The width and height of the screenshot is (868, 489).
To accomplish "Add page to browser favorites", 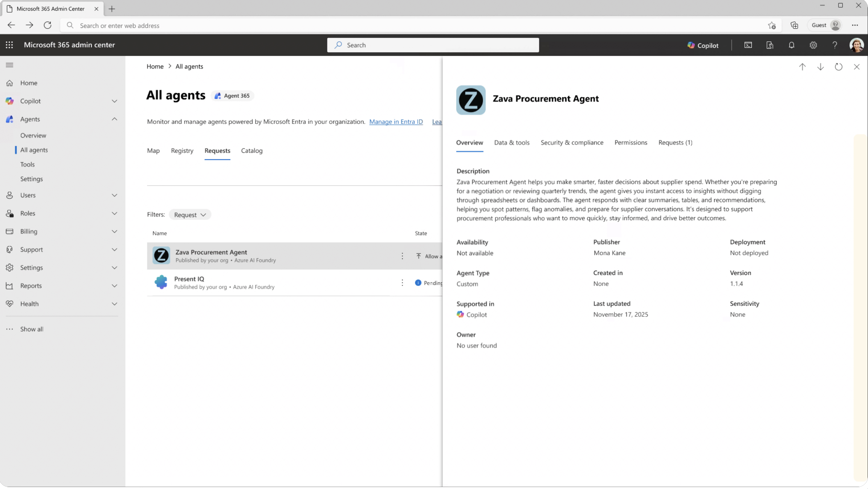I will click(x=772, y=25).
